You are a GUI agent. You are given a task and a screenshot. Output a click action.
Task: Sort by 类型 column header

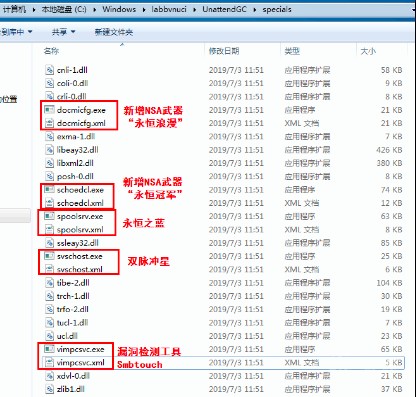[x=292, y=51]
